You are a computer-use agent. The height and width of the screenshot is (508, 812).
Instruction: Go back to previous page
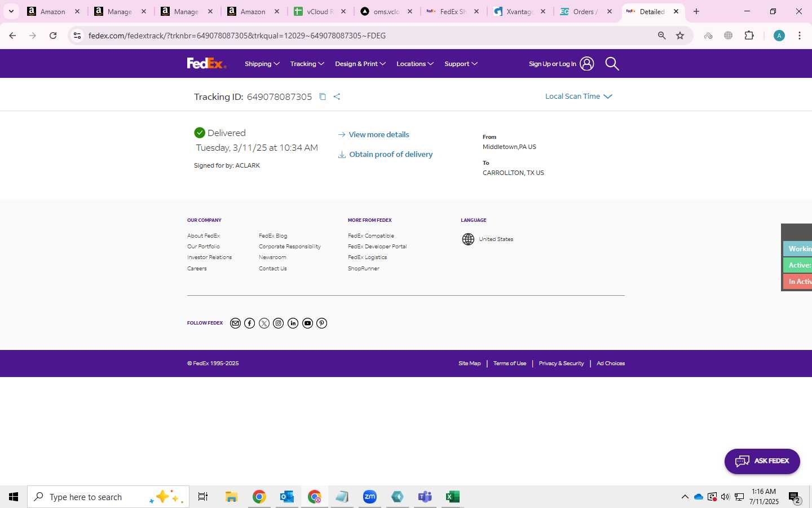[x=12, y=36]
